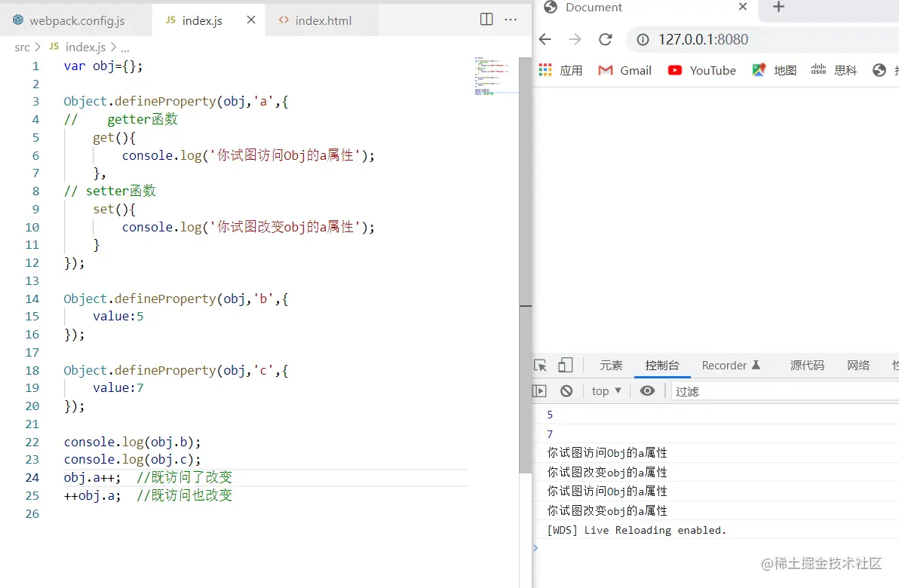This screenshot has width=899, height=588.
Task: Switch to the 网络 Network panel
Action: point(858,366)
